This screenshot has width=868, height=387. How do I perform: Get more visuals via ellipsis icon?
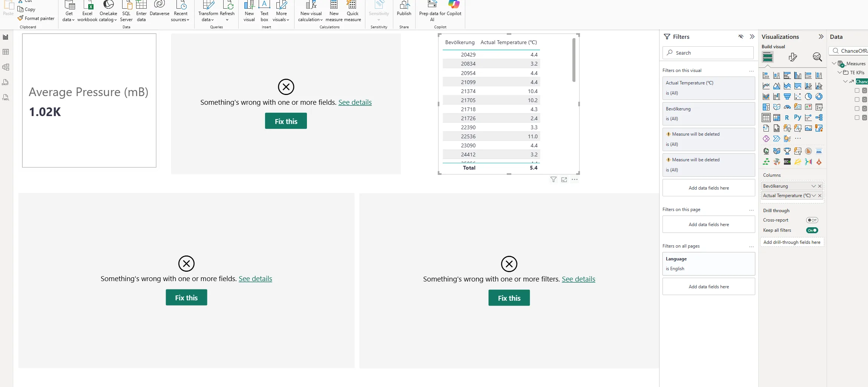point(797,139)
